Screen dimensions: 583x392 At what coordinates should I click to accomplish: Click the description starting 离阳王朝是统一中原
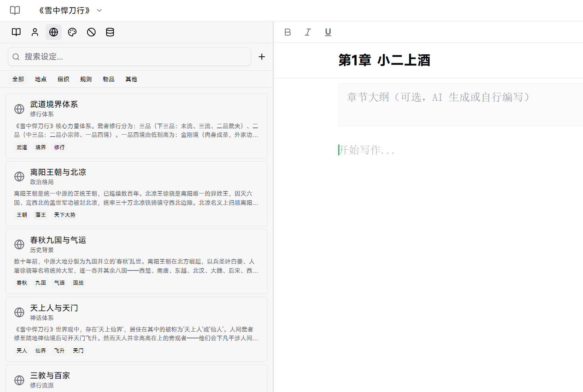pyautogui.click(x=136, y=198)
